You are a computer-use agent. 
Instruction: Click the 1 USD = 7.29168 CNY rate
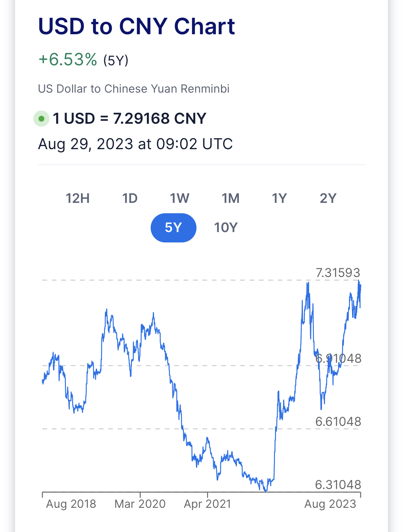point(129,119)
